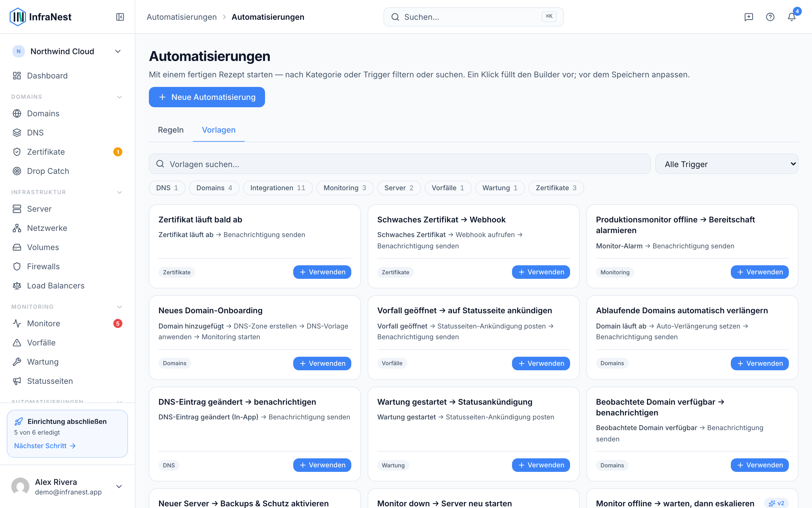The width and height of the screenshot is (812, 508).
Task: Open Netzwerke in the sidebar
Action: click(x=67, y=228)
